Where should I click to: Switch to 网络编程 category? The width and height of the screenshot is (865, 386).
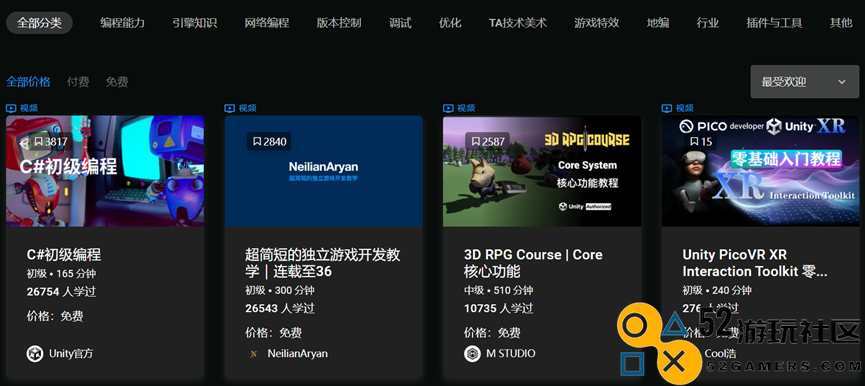pyautogui.click(x=267, y=23)
